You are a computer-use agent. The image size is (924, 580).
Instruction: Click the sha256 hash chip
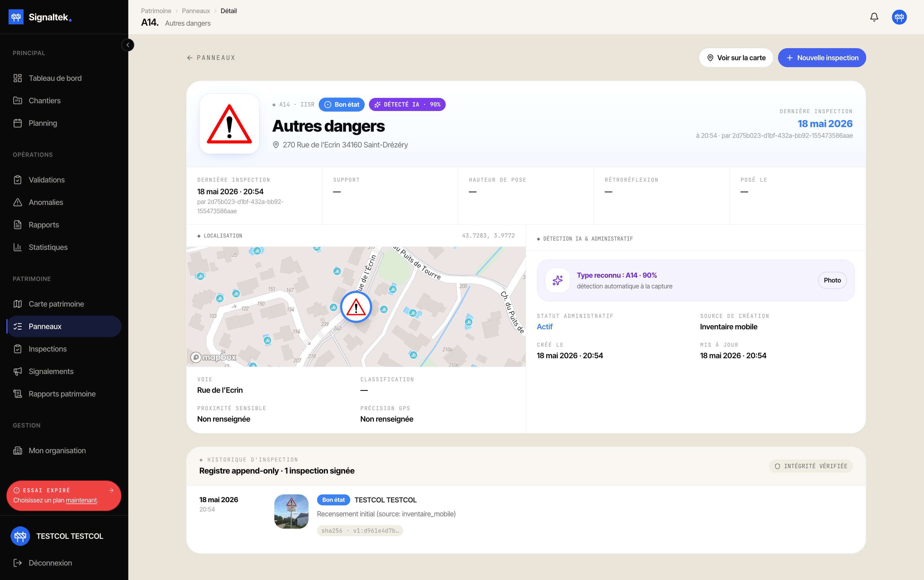coord(360,531)
